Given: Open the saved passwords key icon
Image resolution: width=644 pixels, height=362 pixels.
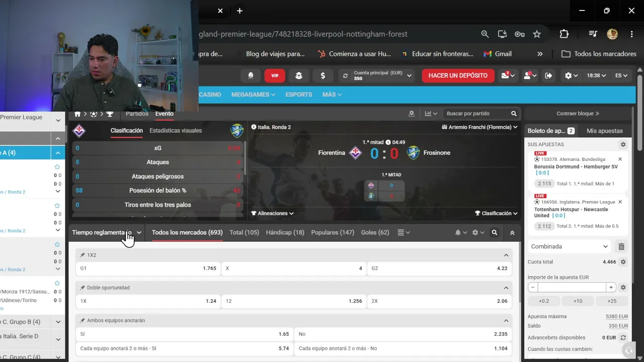Looking at the screenshot, I should [520, 34].
